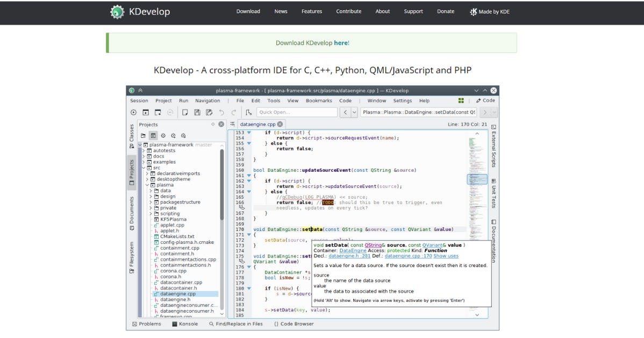Close the Projects panel using its X icon

click(221, 124)
